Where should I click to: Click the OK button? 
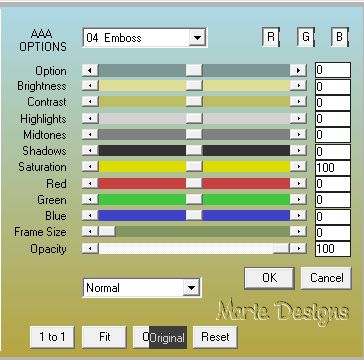point(269,278)
